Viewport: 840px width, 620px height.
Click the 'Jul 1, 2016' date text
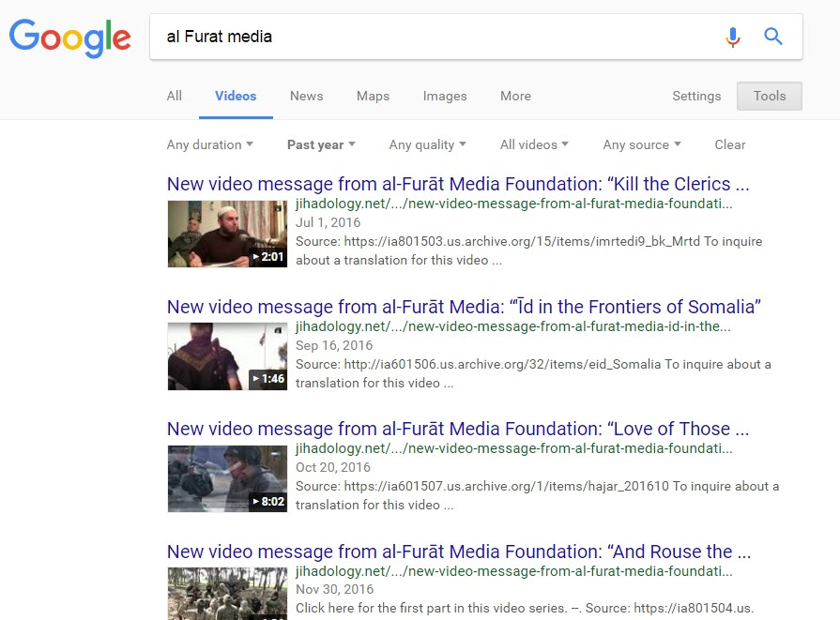pyautogui.click(x=328, y=222)
